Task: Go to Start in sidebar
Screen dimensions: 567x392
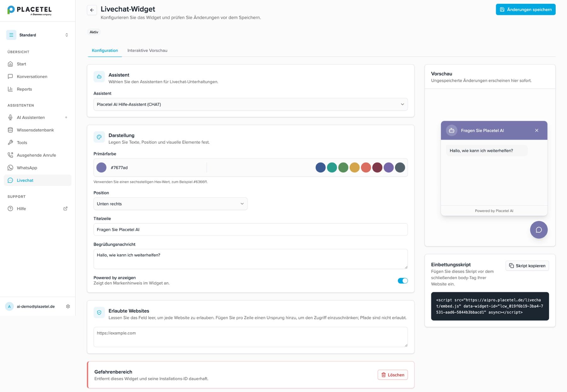Action: (38, 64)
